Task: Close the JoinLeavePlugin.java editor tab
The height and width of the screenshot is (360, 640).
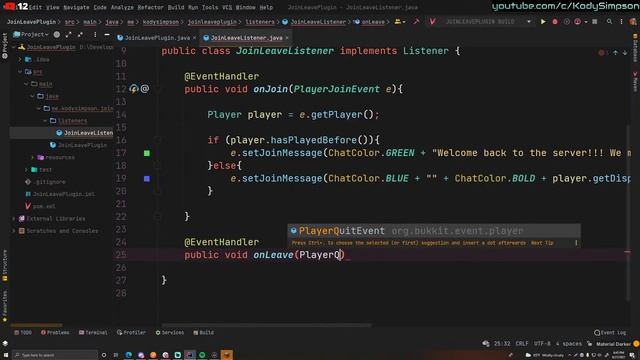Action: click(194, 38)
